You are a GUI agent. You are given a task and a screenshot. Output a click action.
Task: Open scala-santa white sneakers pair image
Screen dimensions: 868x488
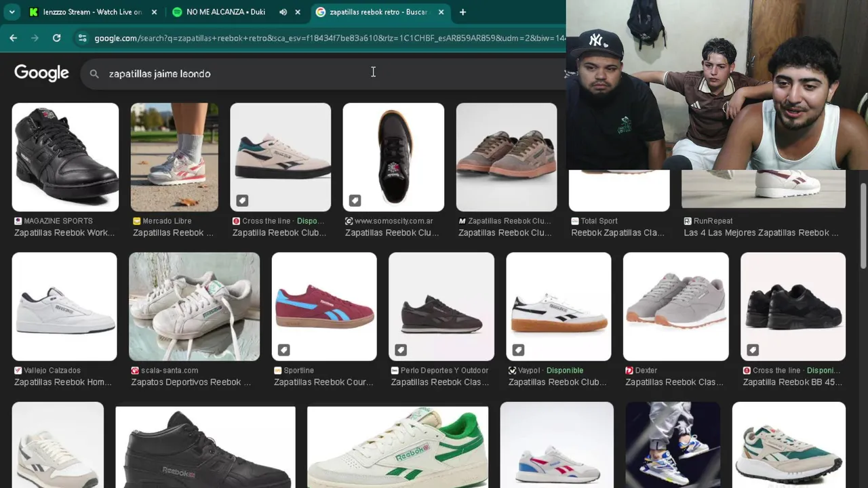(194, 306)
